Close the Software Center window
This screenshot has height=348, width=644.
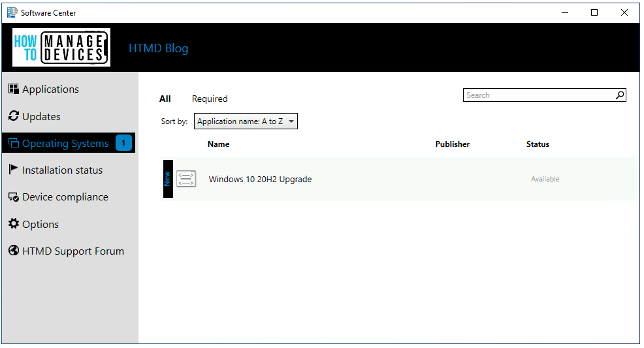click(624, 12)
